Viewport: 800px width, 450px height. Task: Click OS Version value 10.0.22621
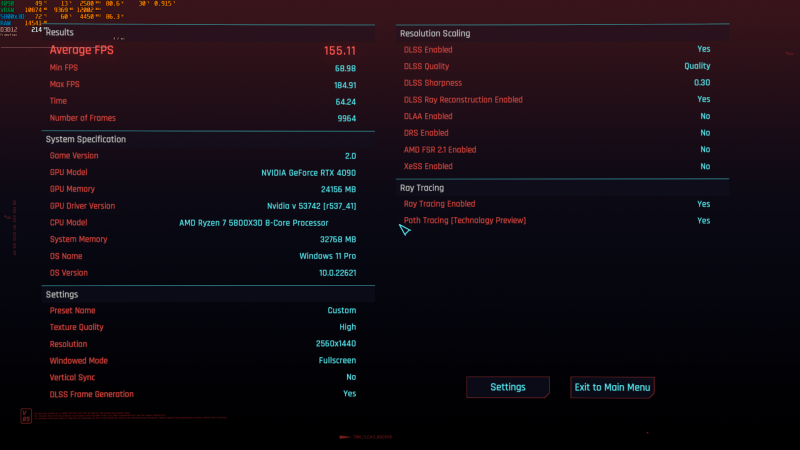pyautogui.click(x=338, y=273)
